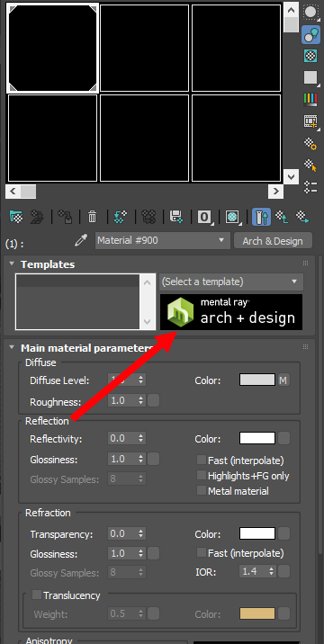
Task: Enable the Translucency checkbox
Action: click(x=37, y=595)
